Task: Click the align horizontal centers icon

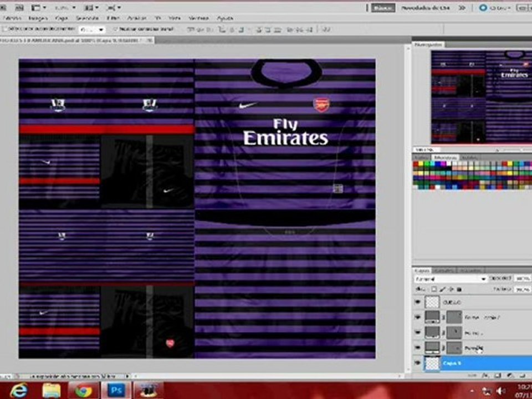Action: (x=232, y=29)
